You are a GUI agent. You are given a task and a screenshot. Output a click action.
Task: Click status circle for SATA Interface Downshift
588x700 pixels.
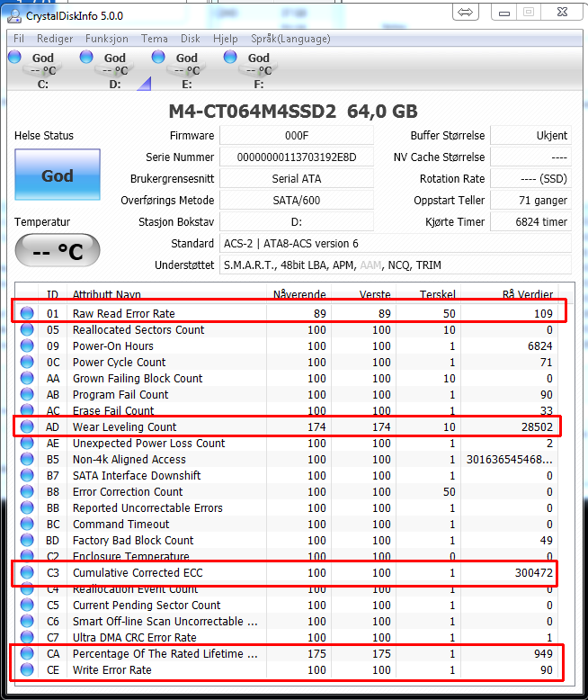(x=27, y=475)
